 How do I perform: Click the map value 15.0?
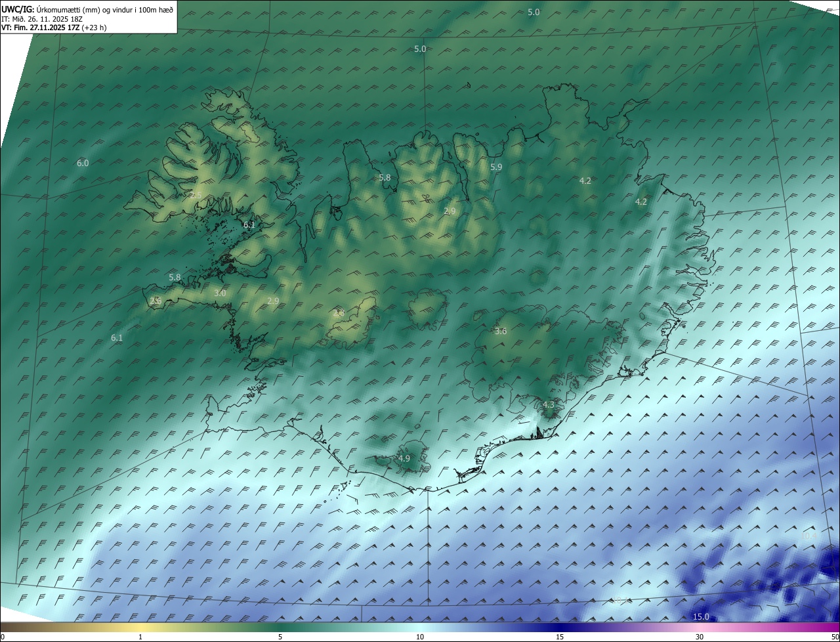pos(702,616)
